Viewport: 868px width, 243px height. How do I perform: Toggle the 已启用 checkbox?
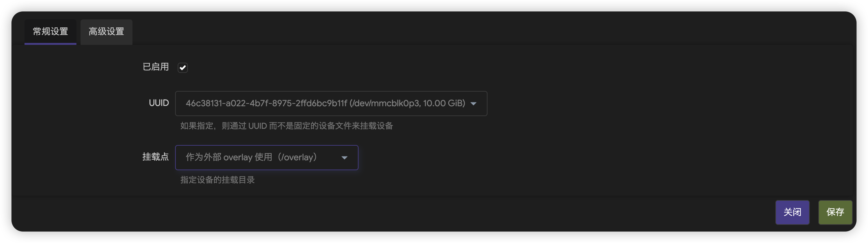tap(183, 68)
